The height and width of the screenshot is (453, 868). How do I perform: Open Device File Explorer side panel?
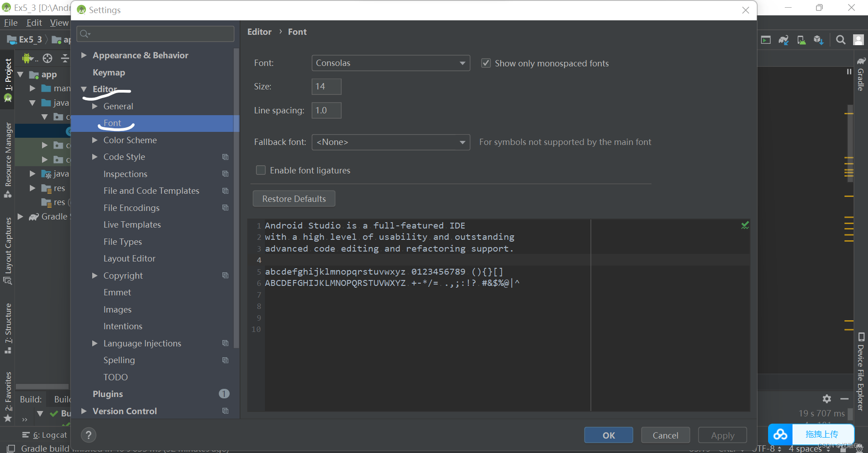[x=861, y=372]
